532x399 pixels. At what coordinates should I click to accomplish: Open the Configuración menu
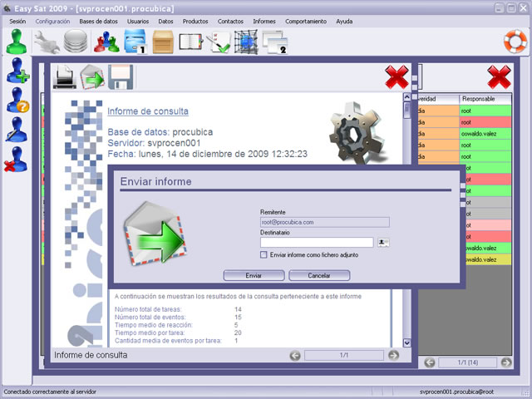click(x=52, y=22)
